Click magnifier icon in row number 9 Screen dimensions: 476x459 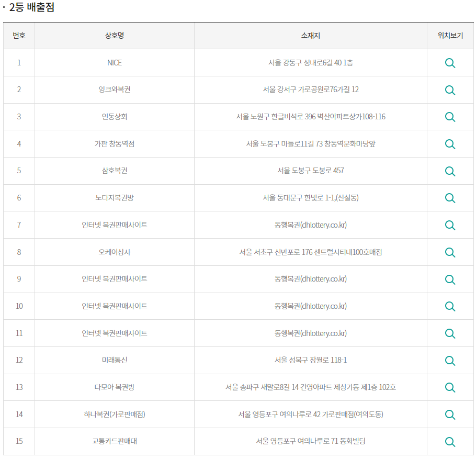point(450,279)
